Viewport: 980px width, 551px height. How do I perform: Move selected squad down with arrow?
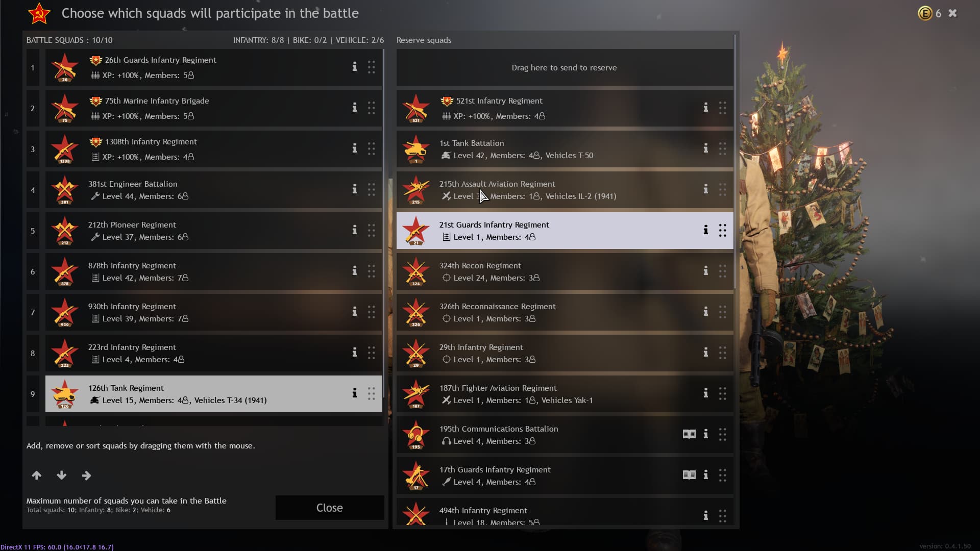(62, 475)
